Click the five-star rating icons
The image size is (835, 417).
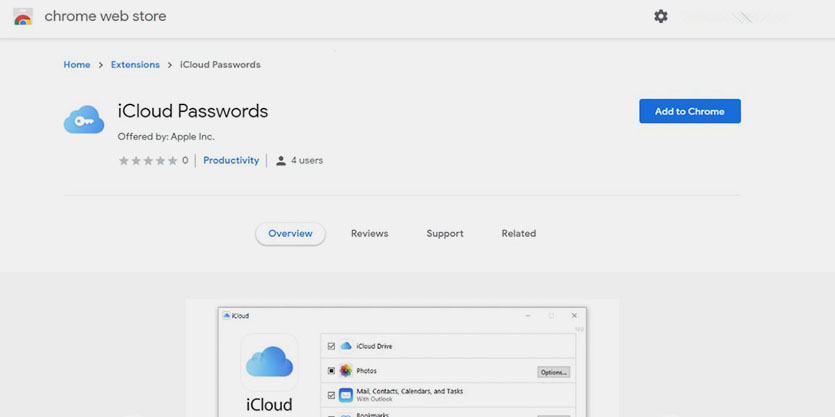148,161
